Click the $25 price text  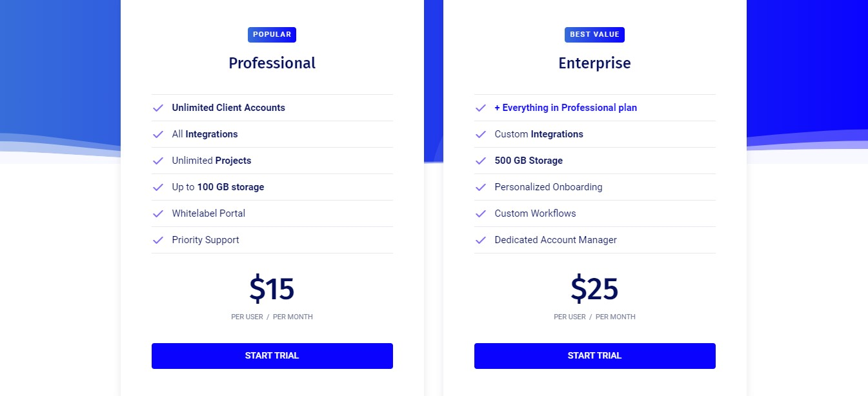point(594,289)
